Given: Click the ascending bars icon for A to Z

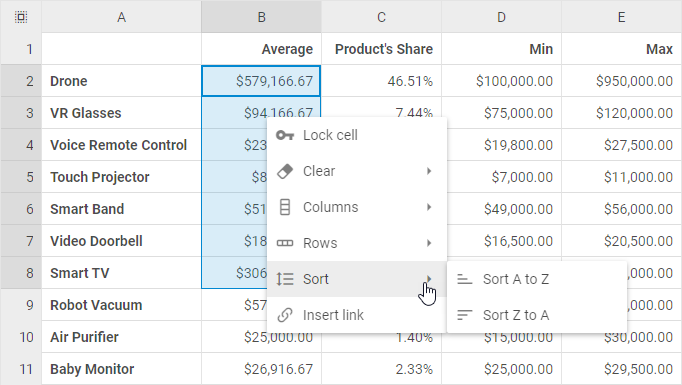Looking at the screenshot, I should coord(465,279).
